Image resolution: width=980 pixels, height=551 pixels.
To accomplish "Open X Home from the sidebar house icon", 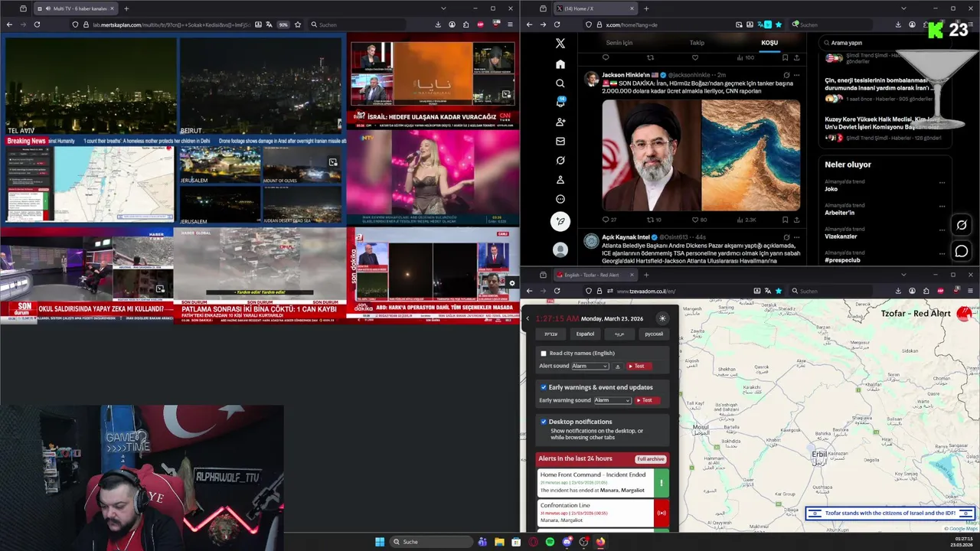I will point(560,64).
